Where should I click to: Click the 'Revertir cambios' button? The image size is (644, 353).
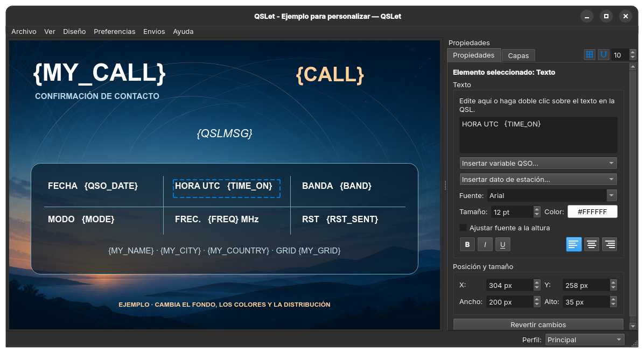(x=538, y=324)
